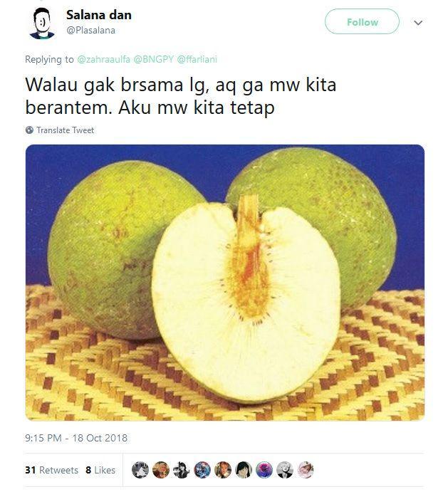Screen dimensions: 448x492
Task: Open the black-and-white blonde liker avatar
Action: (285, 470)
